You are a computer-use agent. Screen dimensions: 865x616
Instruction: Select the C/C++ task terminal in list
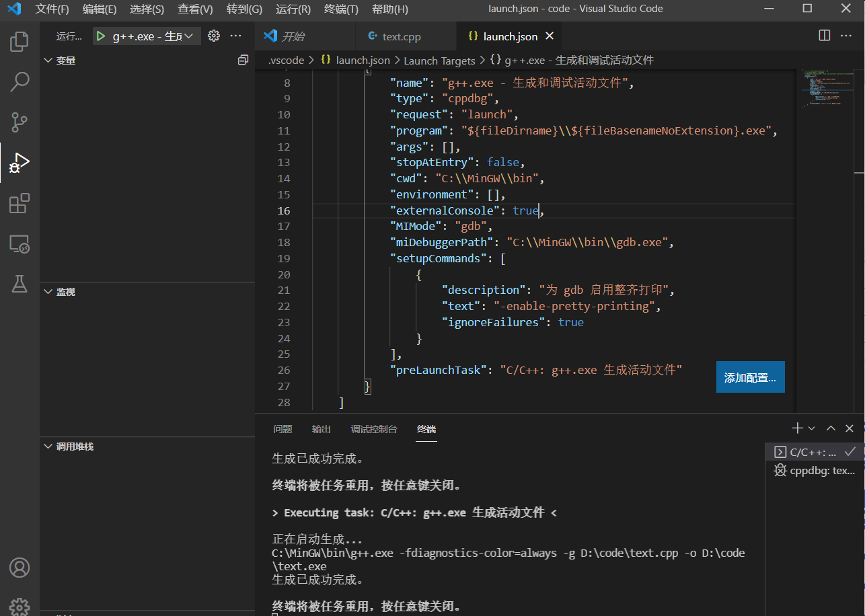tap(815, 452)
